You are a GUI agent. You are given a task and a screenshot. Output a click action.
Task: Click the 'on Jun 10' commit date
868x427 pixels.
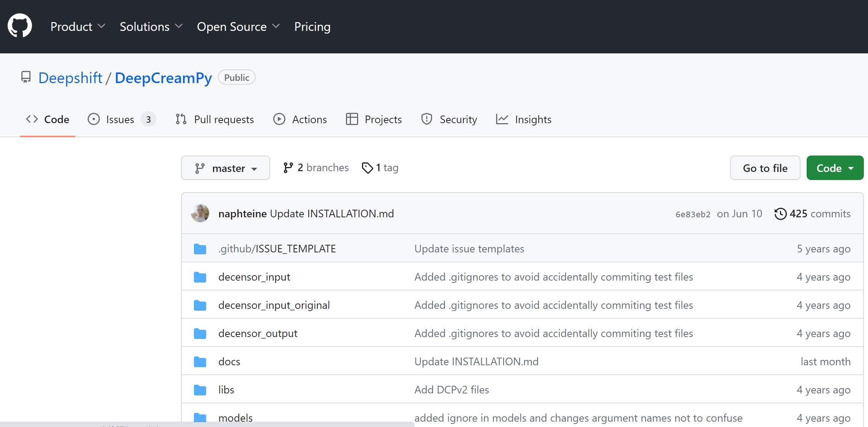pyautogui.click(x=740, y=213)
